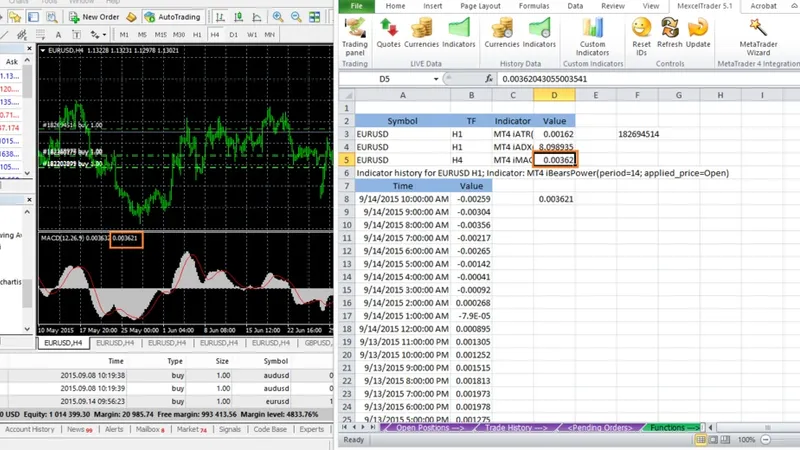800x450 pixels.
Task: Select the candlestick chart type icon
Action: [238, 17]
